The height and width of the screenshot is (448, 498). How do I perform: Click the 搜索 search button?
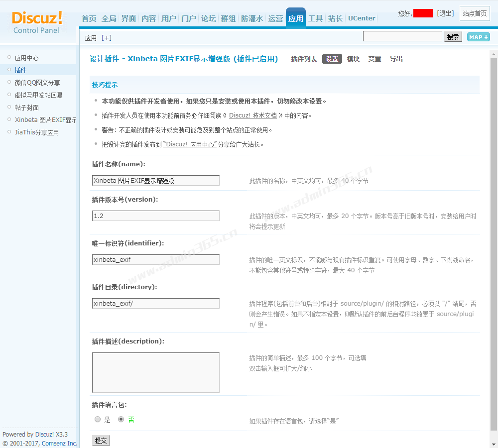[x=453, y=37]
